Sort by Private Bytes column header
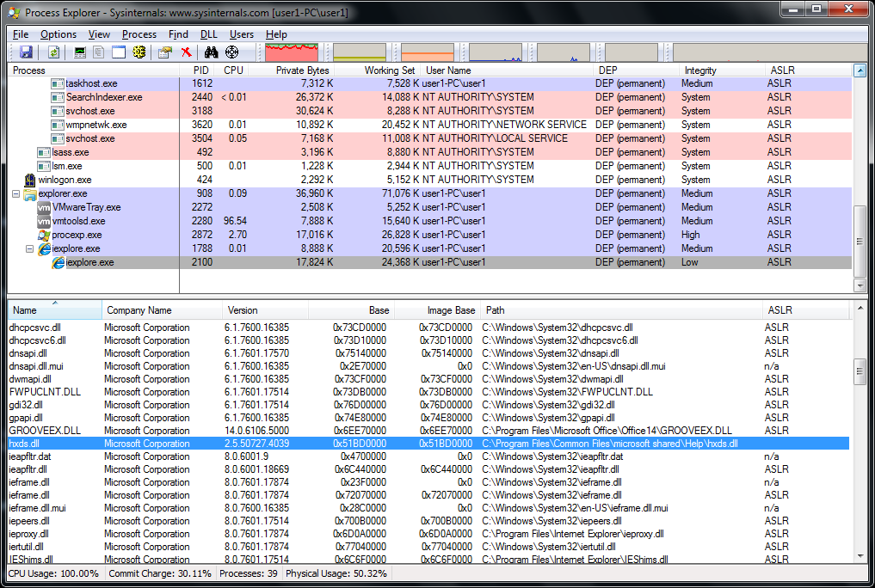This screenshot has width=875, height=588. (x=292, y=70)
